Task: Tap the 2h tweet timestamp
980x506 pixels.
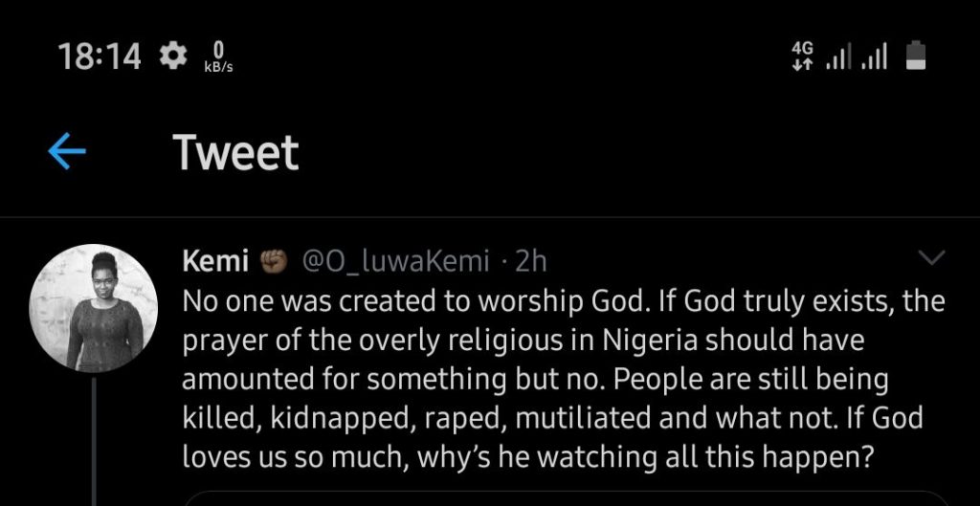Action: coord(530,260)
